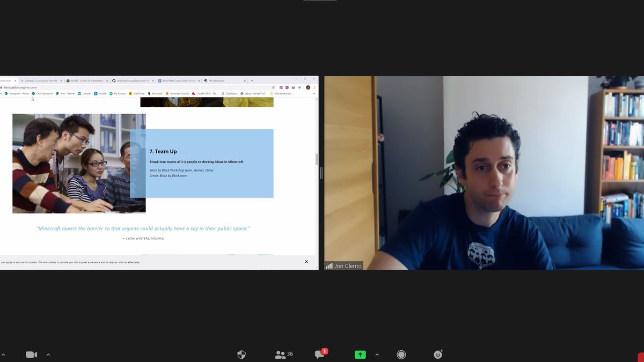Switch to the PM Dashboard tab
The image size is (644, 362).
217,80
